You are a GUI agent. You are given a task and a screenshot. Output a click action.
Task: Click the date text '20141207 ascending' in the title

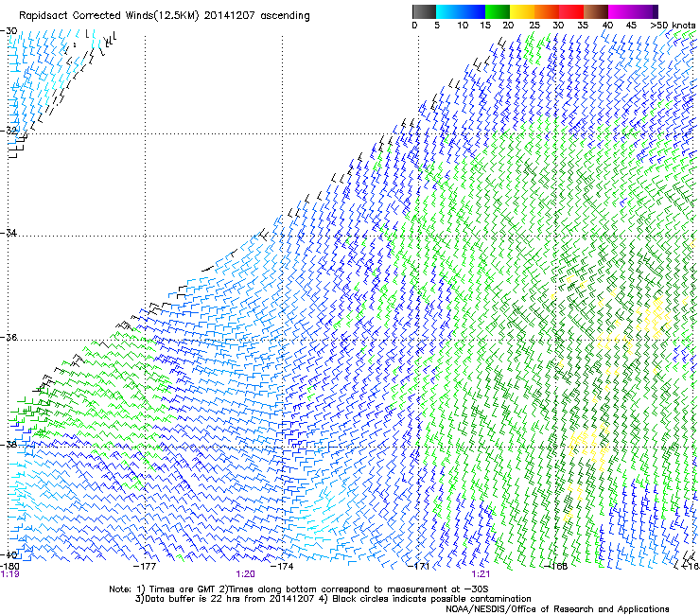(x=256, y=16)
